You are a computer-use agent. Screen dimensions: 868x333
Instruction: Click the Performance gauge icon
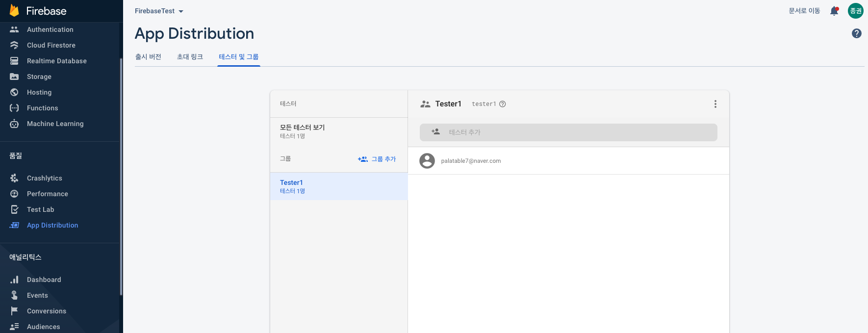[14, 194]
